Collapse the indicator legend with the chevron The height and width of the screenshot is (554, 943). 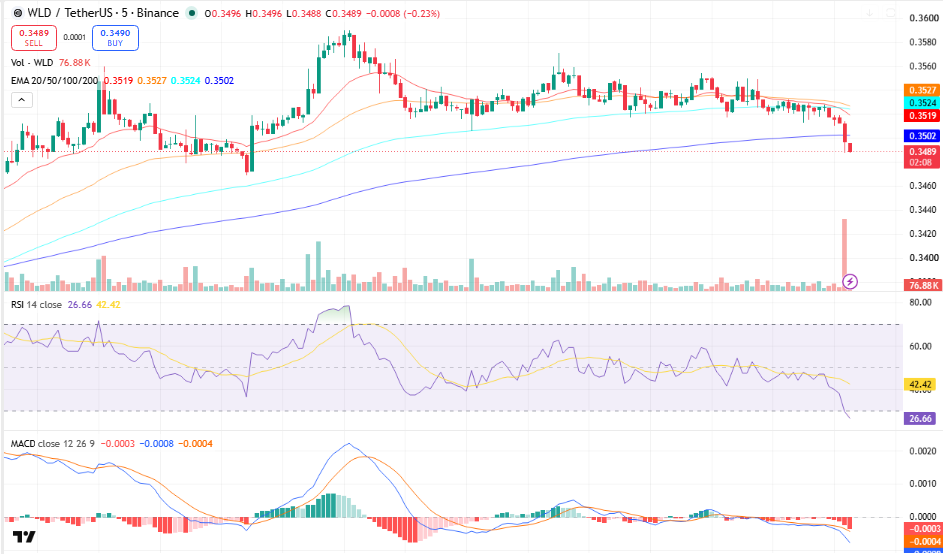coord(22,100)
